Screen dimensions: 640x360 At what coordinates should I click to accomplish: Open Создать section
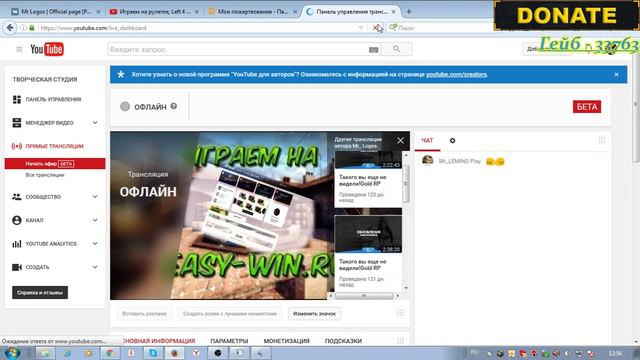37,267
